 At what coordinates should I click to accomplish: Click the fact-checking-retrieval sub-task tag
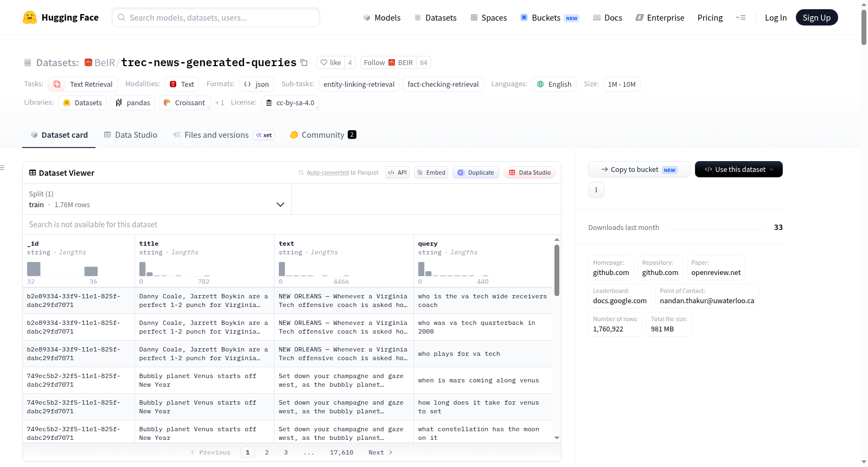(443, 84)
